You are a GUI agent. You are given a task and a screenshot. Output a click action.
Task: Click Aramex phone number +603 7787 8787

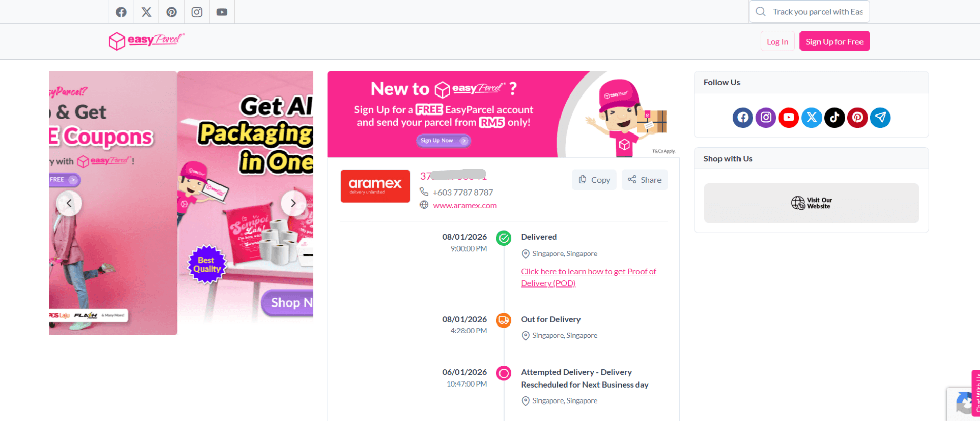click(x=463, y=192)
